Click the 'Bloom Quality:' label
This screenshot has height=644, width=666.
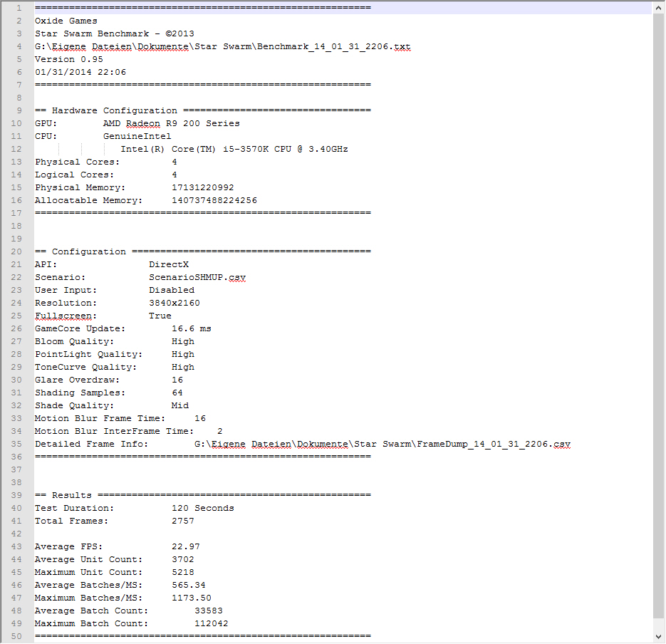[74, 341]
